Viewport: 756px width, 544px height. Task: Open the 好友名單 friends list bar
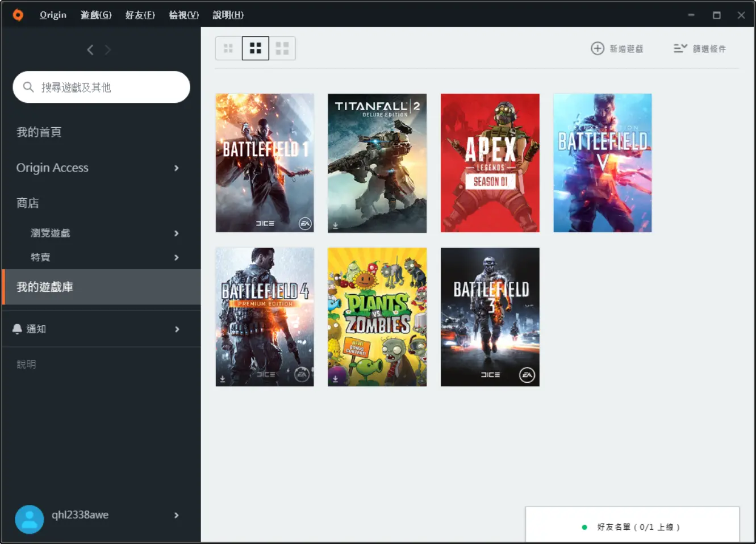tap(633, 525)
